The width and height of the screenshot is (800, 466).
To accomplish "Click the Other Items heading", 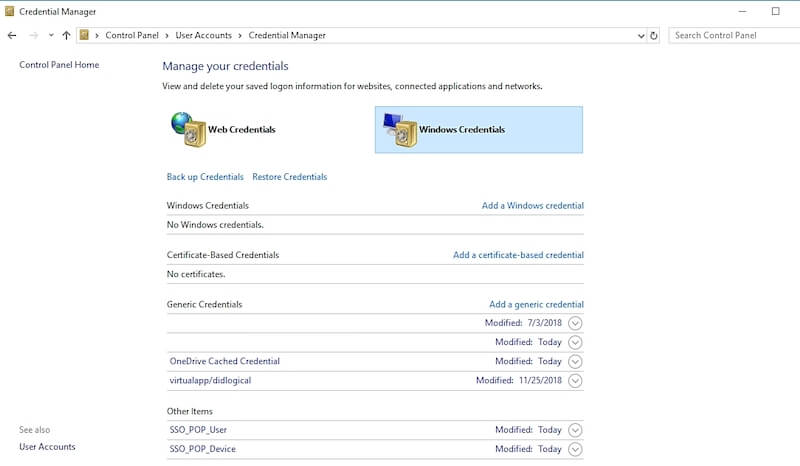I will (x=190, y=411).
